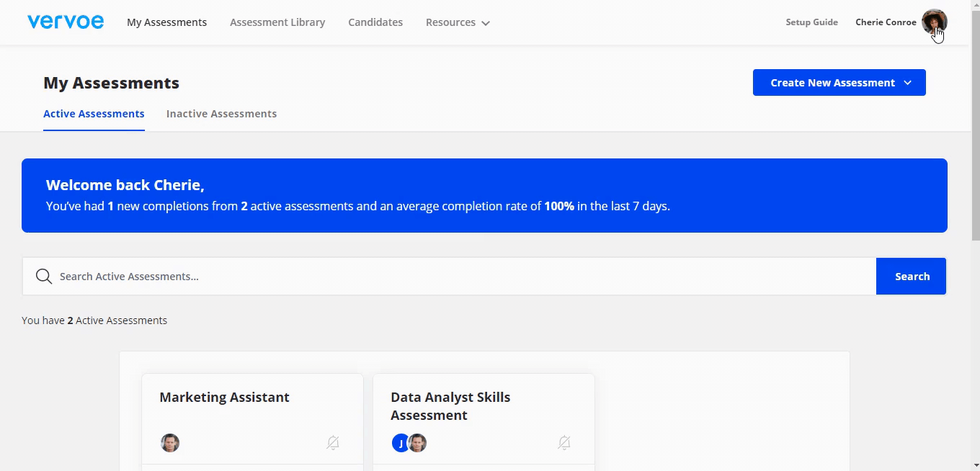Toggle notification bell on Marketing Assistant card
This screenshot has width=980, height=471.
(x=333, y=443)
